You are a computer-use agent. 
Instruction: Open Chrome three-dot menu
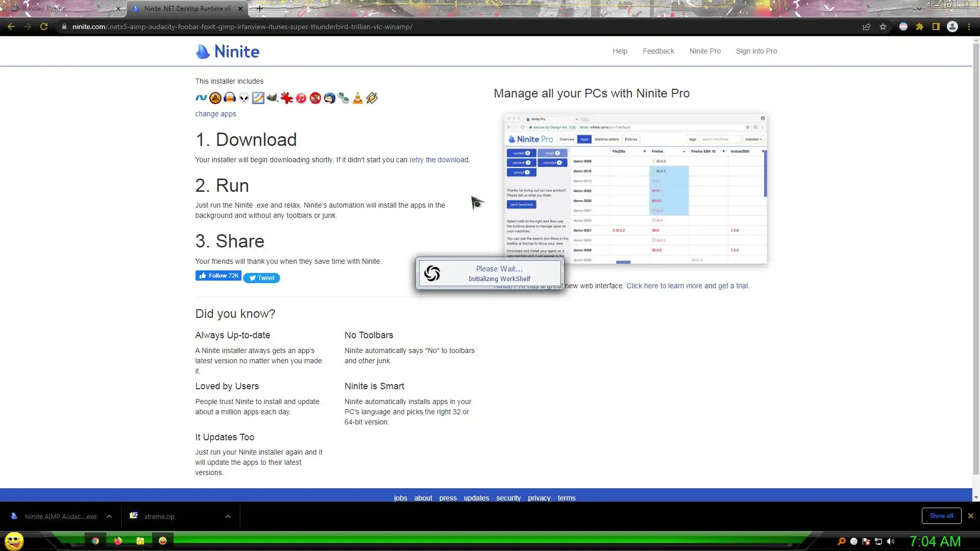click(969, 27)
